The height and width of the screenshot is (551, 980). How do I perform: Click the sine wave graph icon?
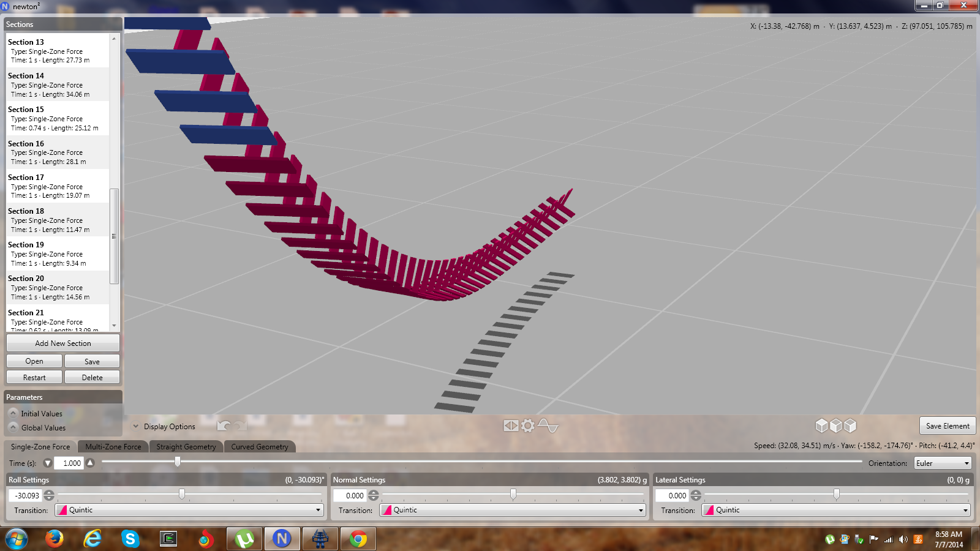[x=548, y=425]
